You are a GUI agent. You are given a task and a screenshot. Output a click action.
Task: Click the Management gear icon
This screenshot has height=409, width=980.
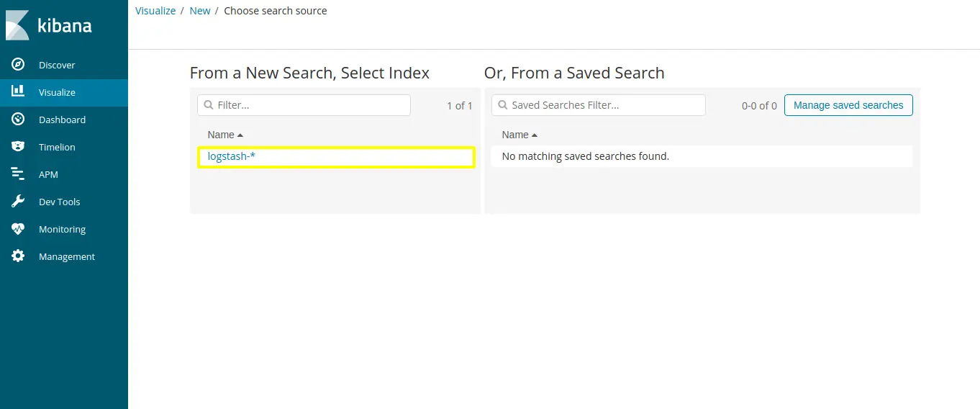pos(18,256)
